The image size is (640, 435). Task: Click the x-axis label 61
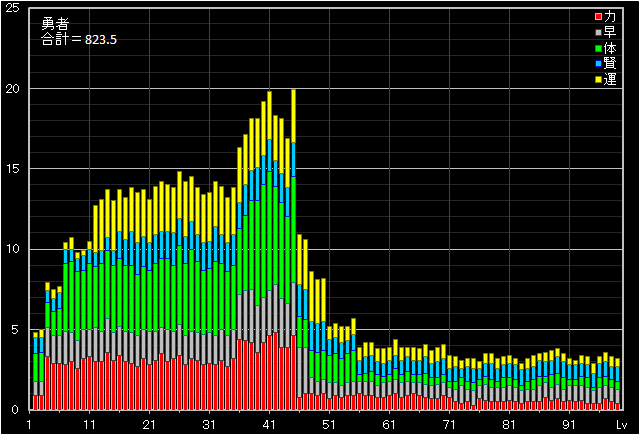[x=389, y=425]
